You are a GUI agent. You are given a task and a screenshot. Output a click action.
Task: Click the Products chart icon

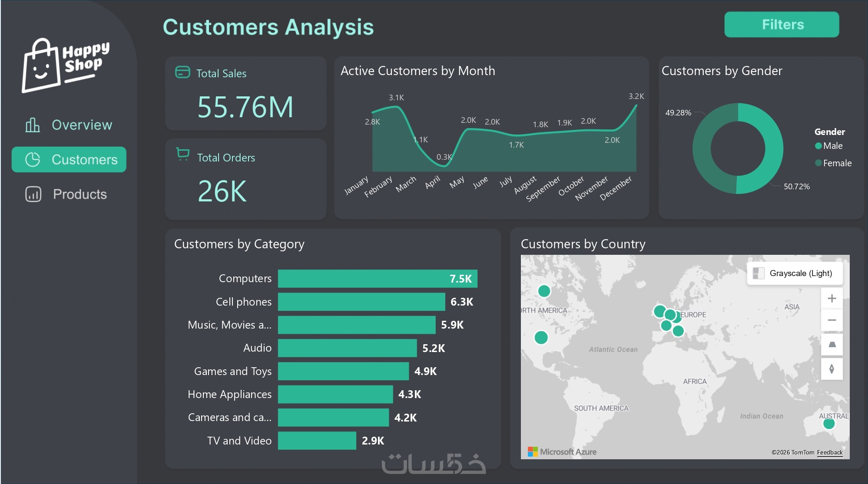[x=33, y=194]
